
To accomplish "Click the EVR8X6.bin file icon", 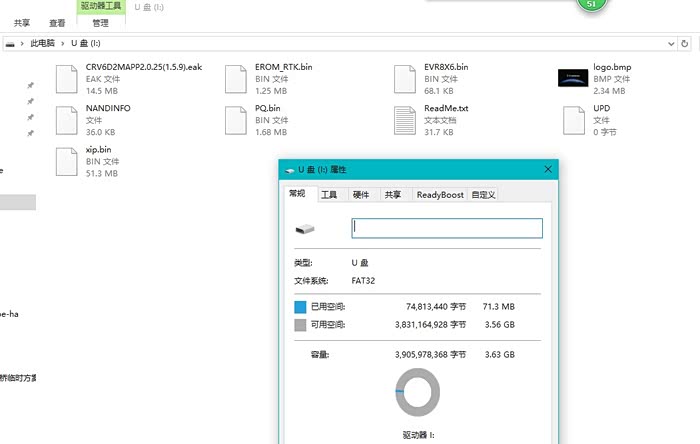I will tap(404, 78).
